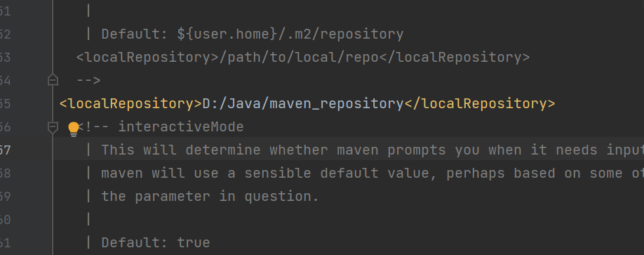The width and height of the screenshot is (644, 255).
Task: Click the --> comment end symbol
Action: pyautogui.click(x=88, y=80)
